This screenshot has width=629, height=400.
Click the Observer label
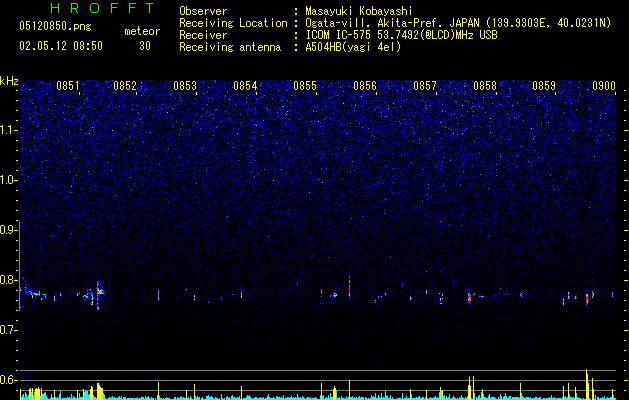[x=203, y=11]
